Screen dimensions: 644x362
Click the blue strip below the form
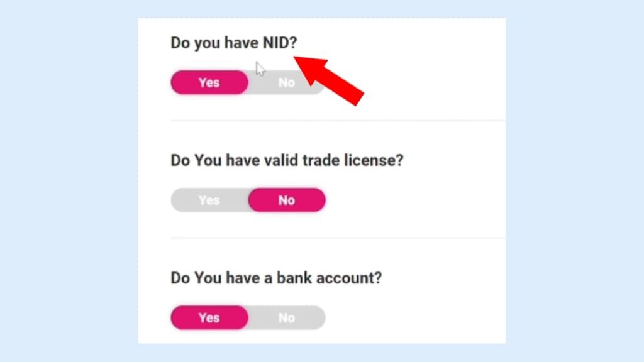tap(322, 353)
